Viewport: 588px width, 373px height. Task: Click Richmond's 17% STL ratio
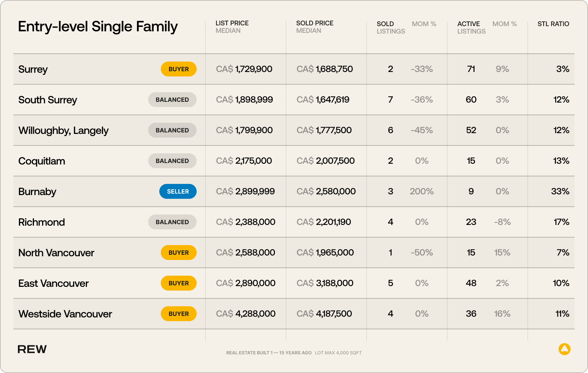562,222
